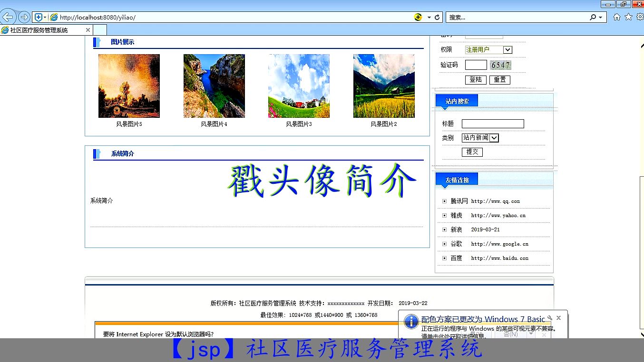Click the 标题 search input field
This screenshot has height=362, width=644.
(493, 124)
